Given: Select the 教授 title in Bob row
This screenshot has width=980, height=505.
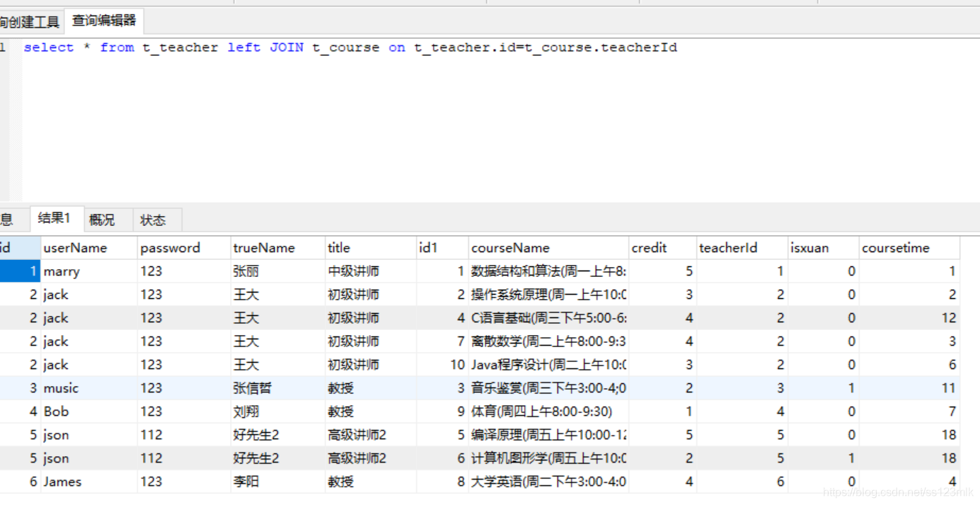Looking at the screenshot, I should point(371,412).
